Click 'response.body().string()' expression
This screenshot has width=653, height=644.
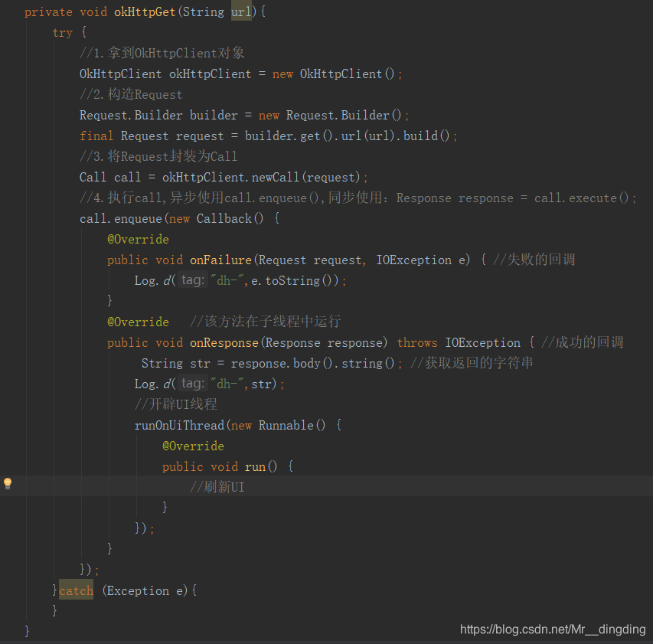[x=313, y=363]
